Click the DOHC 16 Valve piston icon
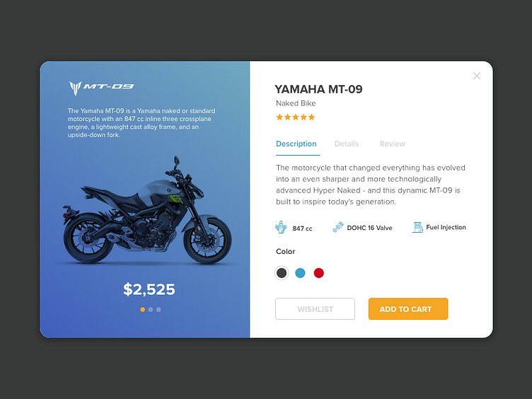Viewport: 532px width, 399px height. tap(338, 227)
